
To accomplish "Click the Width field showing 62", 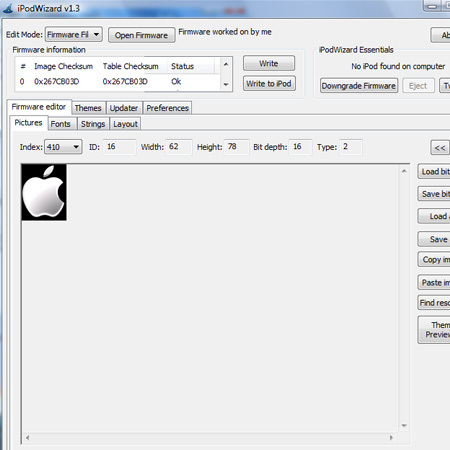I will pyautogui.click(x=179, y=147).
